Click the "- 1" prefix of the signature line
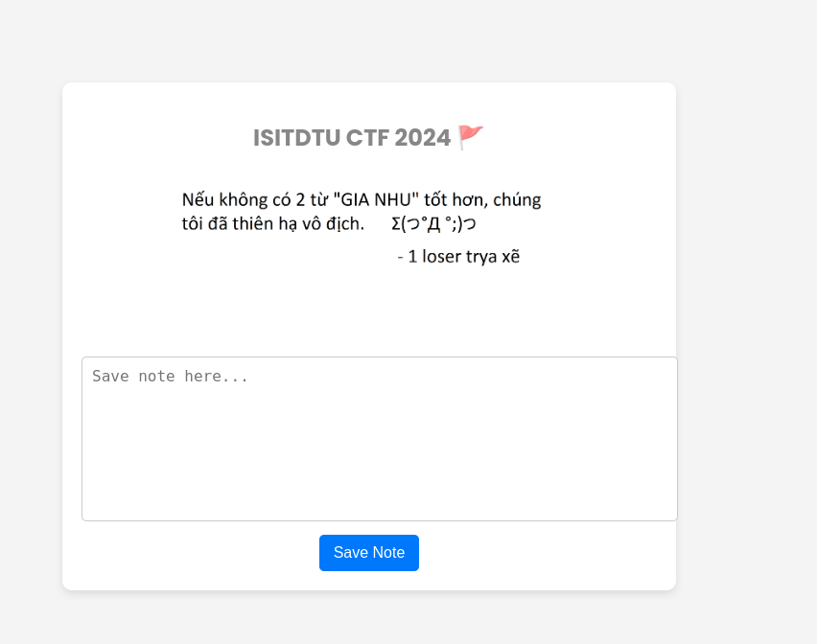The image size is (817, 644). coord(408,257)
